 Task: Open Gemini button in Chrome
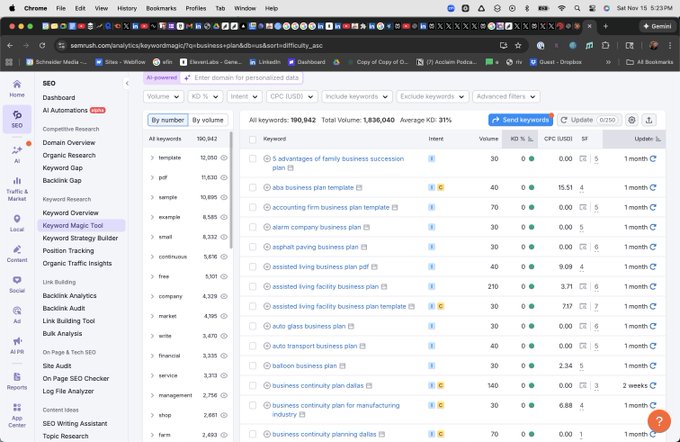pyautogui.click(x=658, y=26)
